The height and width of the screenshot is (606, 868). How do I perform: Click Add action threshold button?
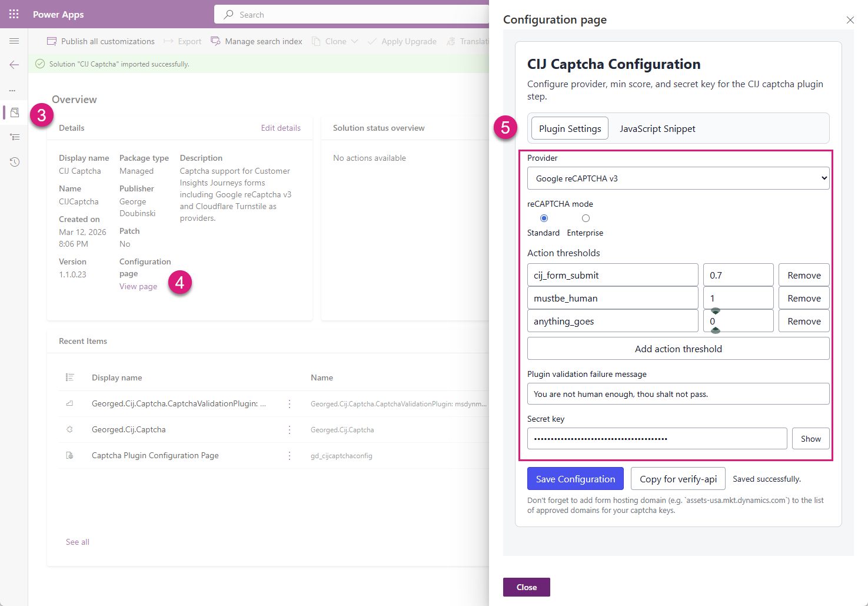coord(679,349)
